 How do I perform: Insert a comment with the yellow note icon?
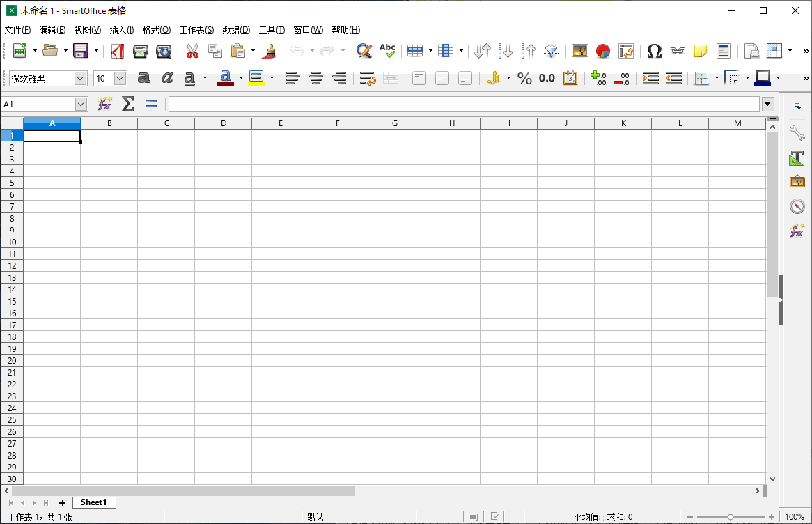(x=700, y=51)
